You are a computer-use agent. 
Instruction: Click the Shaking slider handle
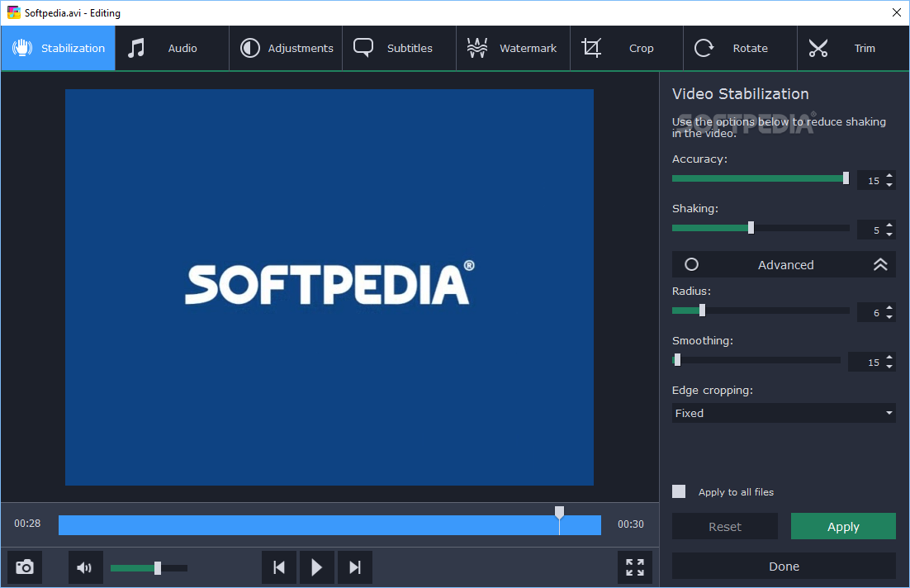(x=751, y=228)
